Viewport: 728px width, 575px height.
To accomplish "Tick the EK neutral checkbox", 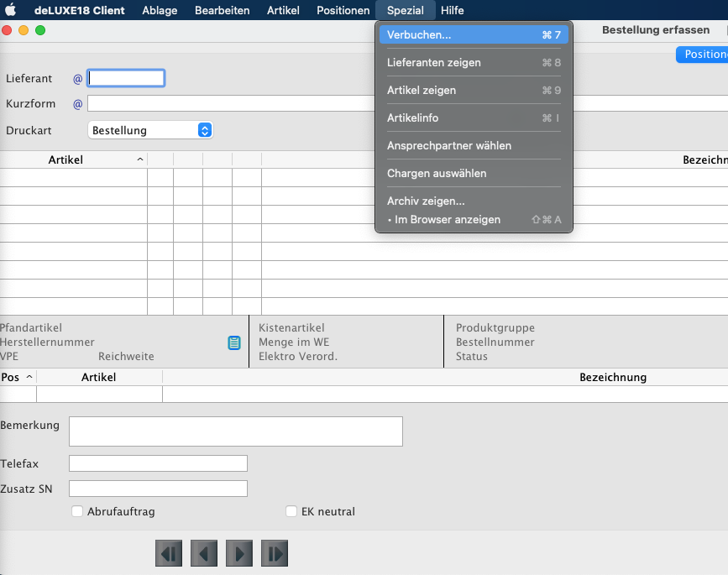I will click(291, 511).
